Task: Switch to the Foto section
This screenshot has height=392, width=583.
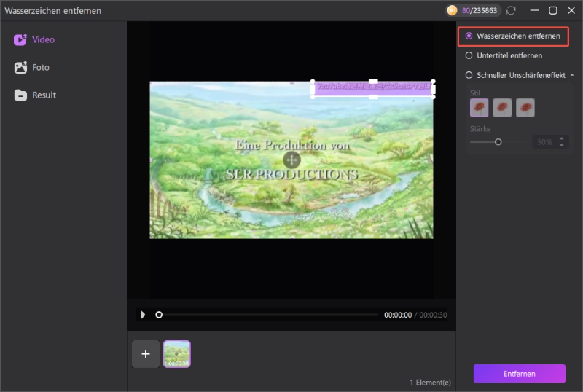Action: pos(31,67)
